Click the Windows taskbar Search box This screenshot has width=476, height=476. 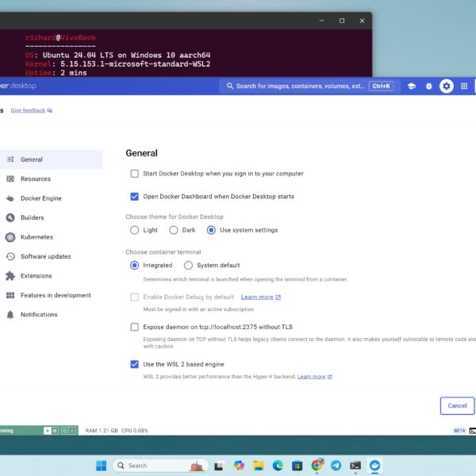(x=160, y=466)
